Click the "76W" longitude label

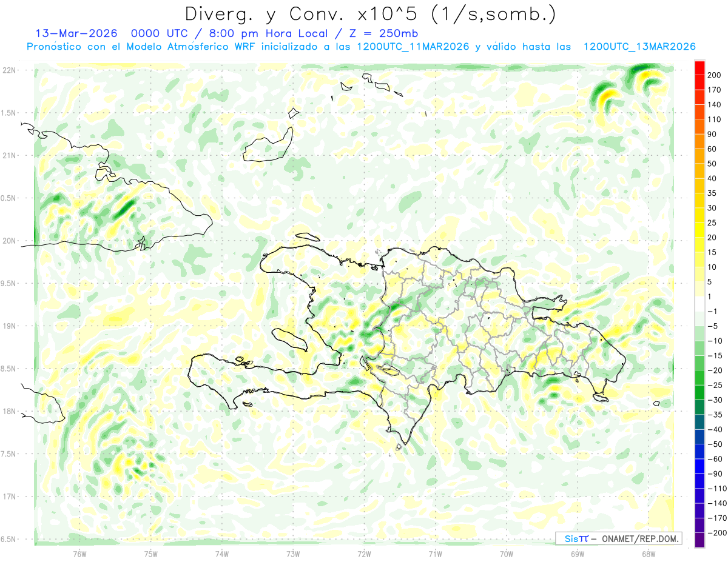coord(79,554)
